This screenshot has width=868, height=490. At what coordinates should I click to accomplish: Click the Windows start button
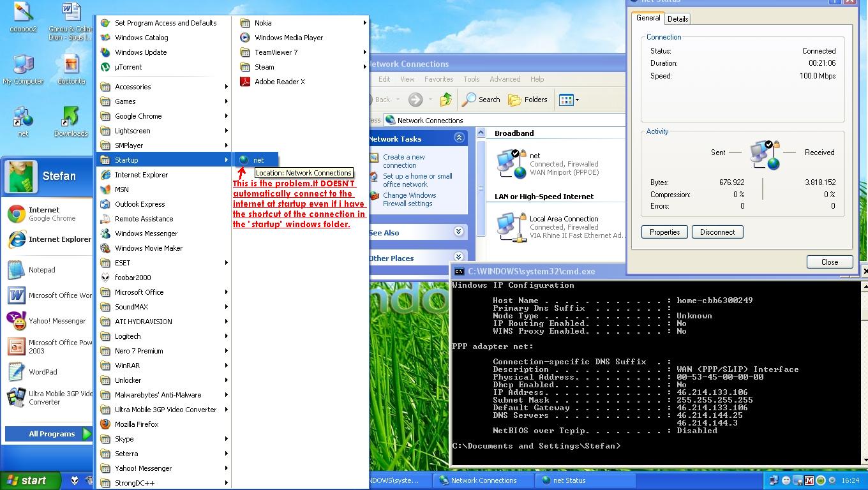31,480
